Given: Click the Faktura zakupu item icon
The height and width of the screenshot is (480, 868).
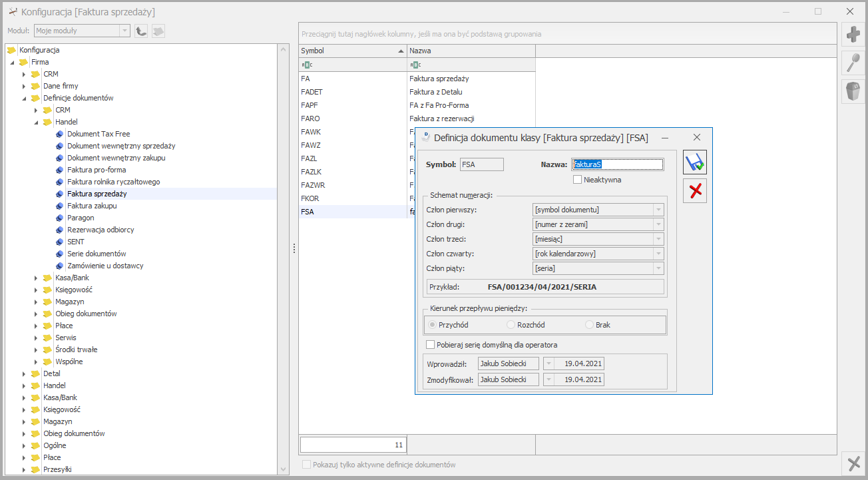Looking at the screenshot, I should [x=59, y=206].
